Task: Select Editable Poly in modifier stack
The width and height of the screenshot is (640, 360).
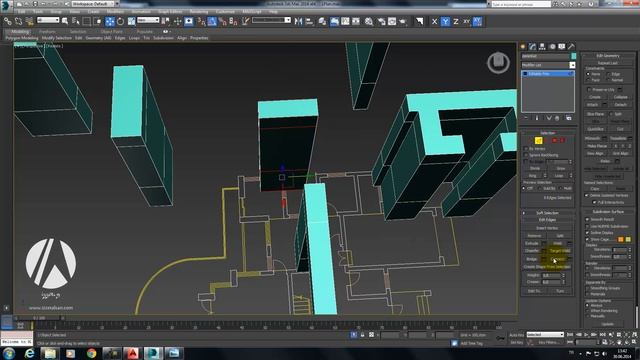Action: [x=549, y=74]
